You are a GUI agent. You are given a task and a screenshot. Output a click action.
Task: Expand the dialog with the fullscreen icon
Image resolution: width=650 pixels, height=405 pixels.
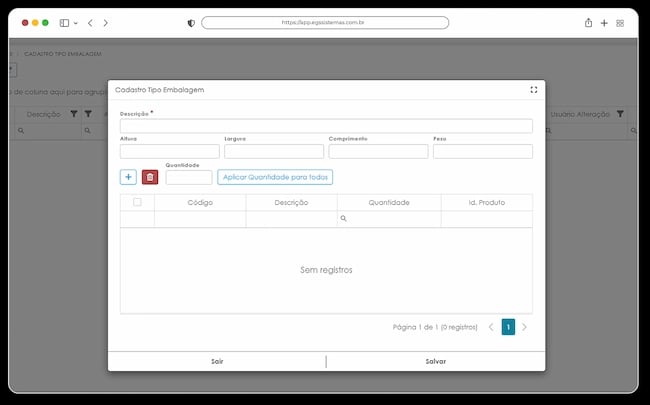pyautogui.click(x=534, y=90)
